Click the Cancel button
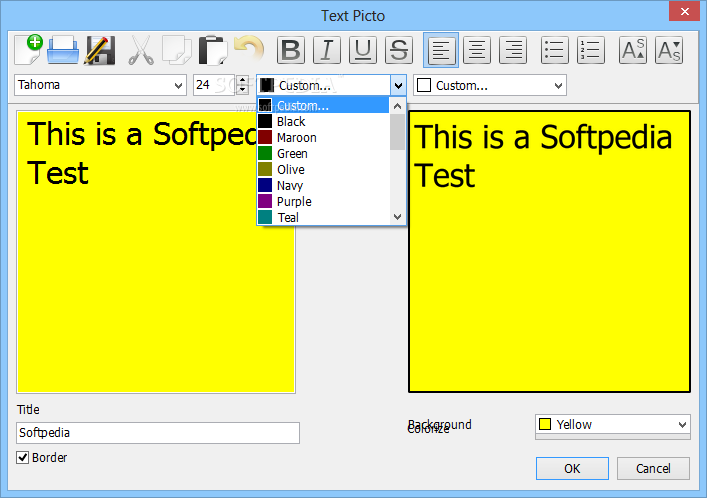The image size is (707, 498). coord(653,468)
